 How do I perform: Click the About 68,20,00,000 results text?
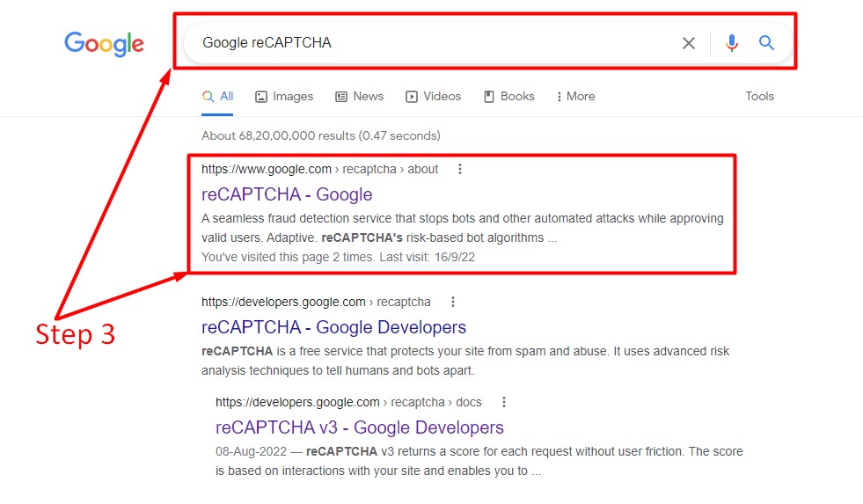click(321, 136)
